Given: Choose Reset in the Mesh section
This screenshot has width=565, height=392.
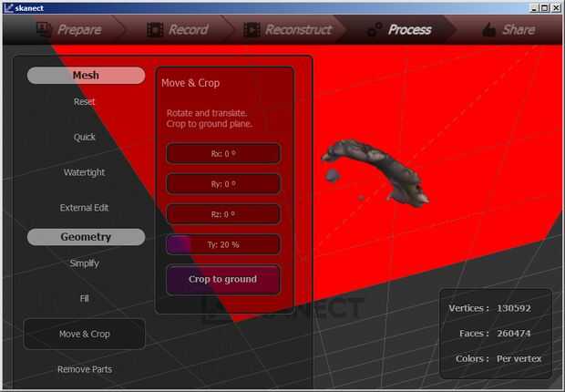Looking at the screenshot, I should pyautogui.click(x=85, y=102).
